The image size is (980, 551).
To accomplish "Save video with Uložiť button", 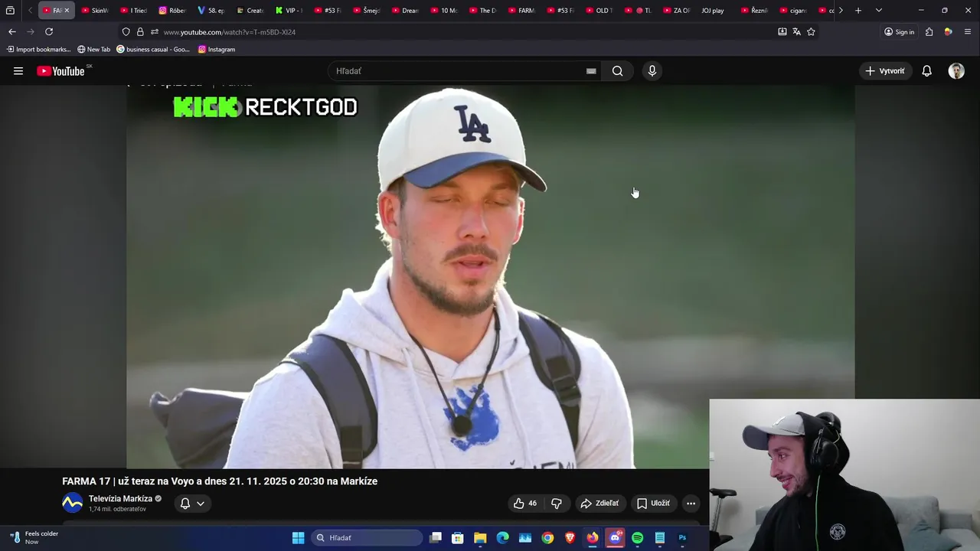I will (653, 504).
